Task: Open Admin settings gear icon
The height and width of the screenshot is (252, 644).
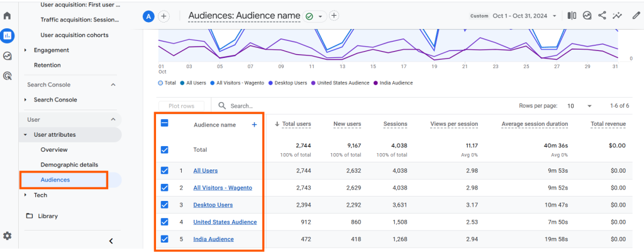Action: tap(8, 236)
